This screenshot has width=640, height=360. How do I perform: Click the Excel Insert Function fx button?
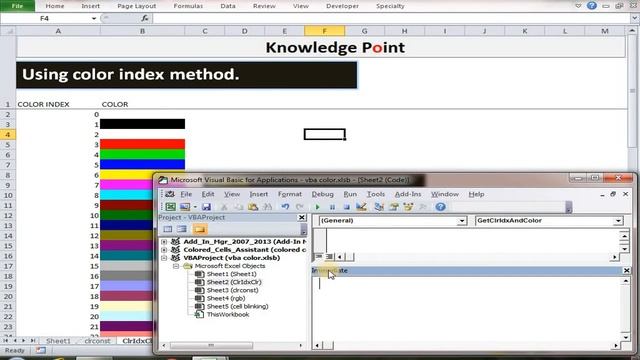145,18
